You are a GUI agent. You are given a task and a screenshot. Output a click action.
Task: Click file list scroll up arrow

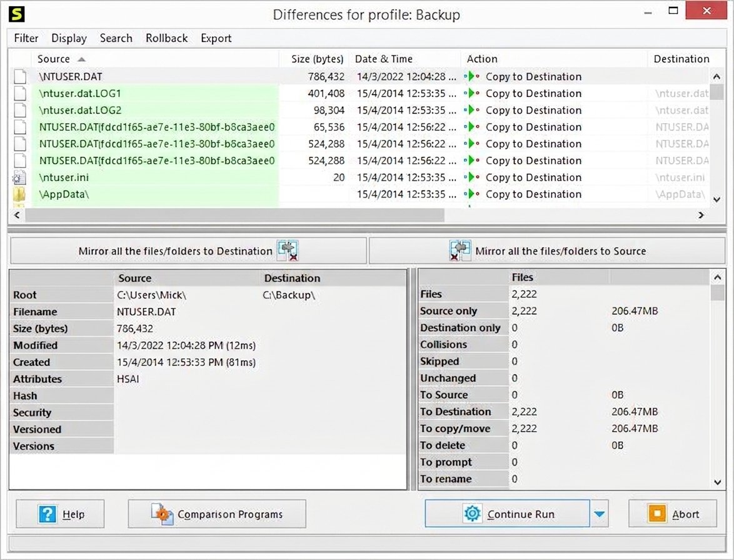(x=716, y=76)
